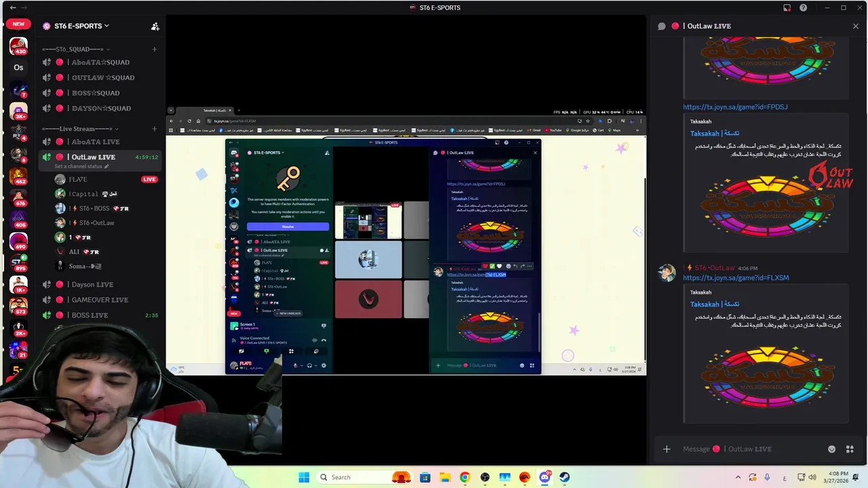The image size is (868, 488).
Task: Open Google Chrome from the taskbar
Action: [x=465, y=477]
